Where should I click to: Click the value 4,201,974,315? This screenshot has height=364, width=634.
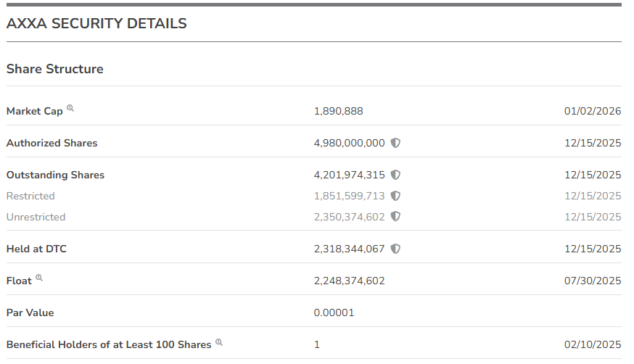[350, 175]
